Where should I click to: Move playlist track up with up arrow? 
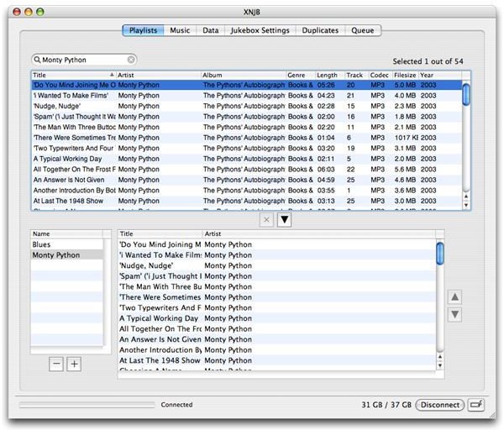tap(454, 297)
